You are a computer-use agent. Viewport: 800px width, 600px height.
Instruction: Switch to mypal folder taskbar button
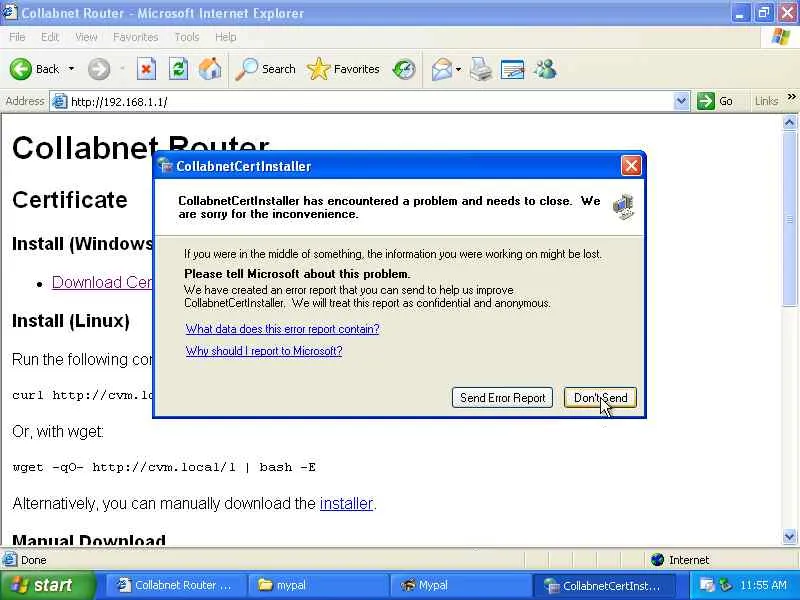318,585
